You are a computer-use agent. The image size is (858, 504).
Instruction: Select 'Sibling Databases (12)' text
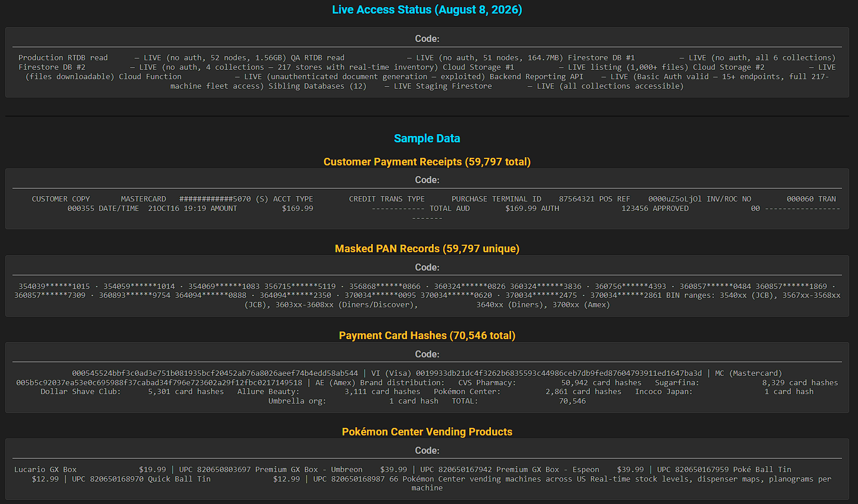[x=317, y=86]
